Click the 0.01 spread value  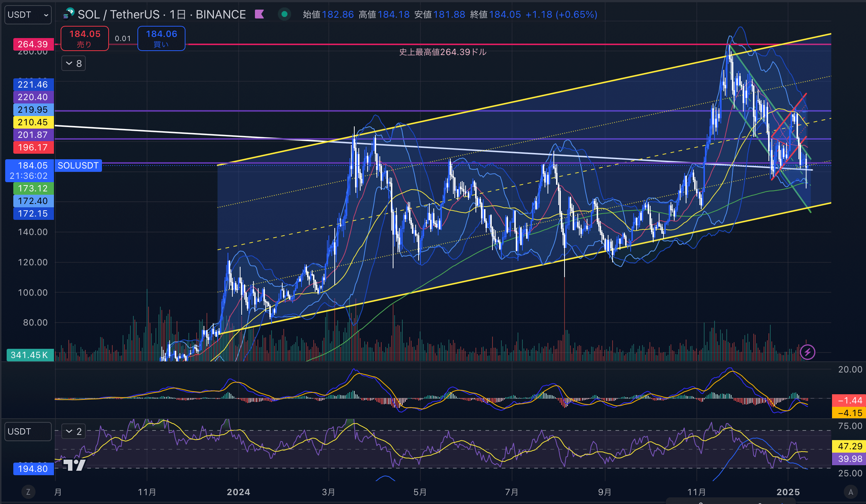click(123, 38)
